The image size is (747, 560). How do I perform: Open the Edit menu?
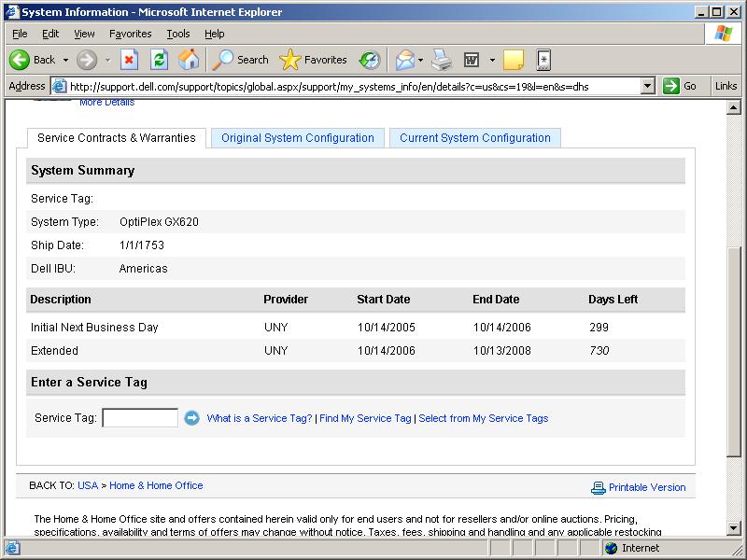click(x=50, y=34)
